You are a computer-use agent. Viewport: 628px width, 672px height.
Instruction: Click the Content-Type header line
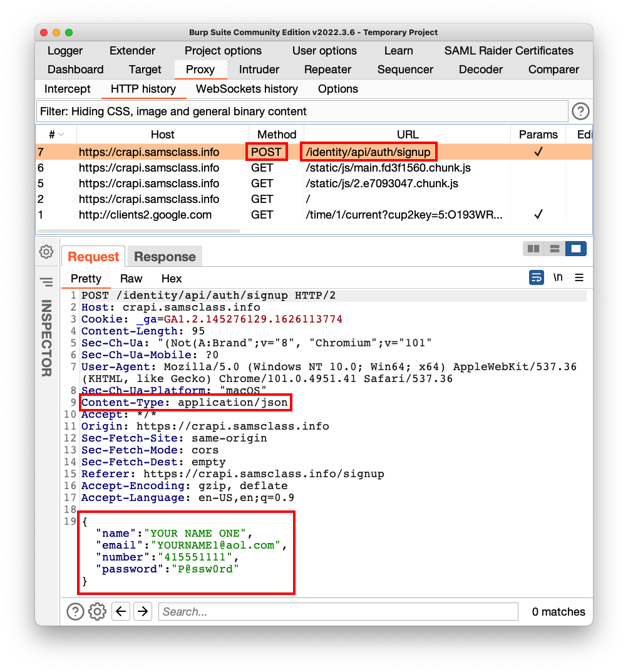pos(185,403)
